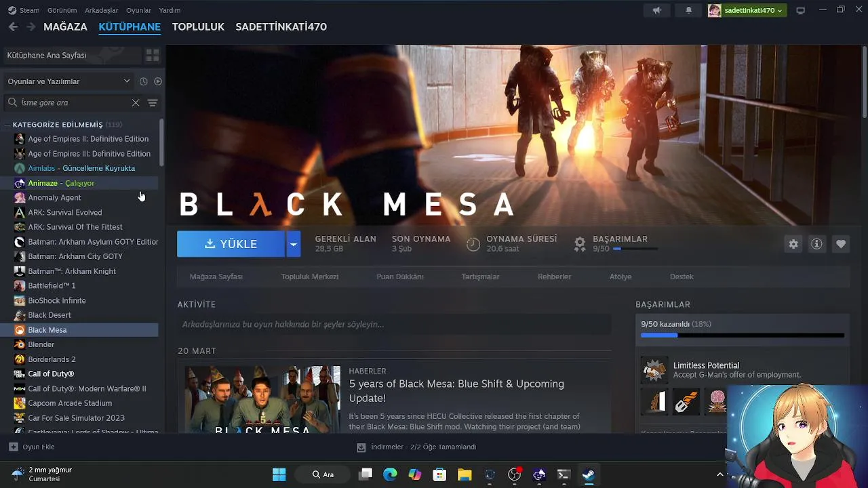
Task: Click the ready-to-play filter icon
Action: coord(158,81)
